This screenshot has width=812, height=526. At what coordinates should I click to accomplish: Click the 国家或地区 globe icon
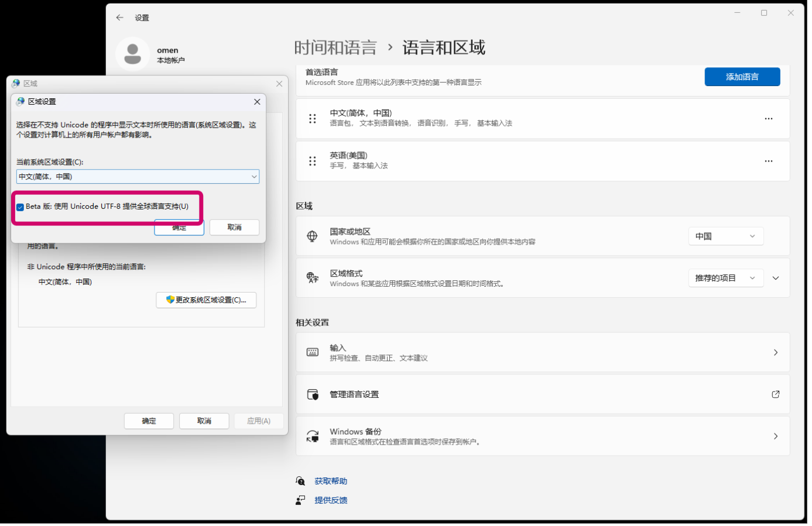[312, 236]
